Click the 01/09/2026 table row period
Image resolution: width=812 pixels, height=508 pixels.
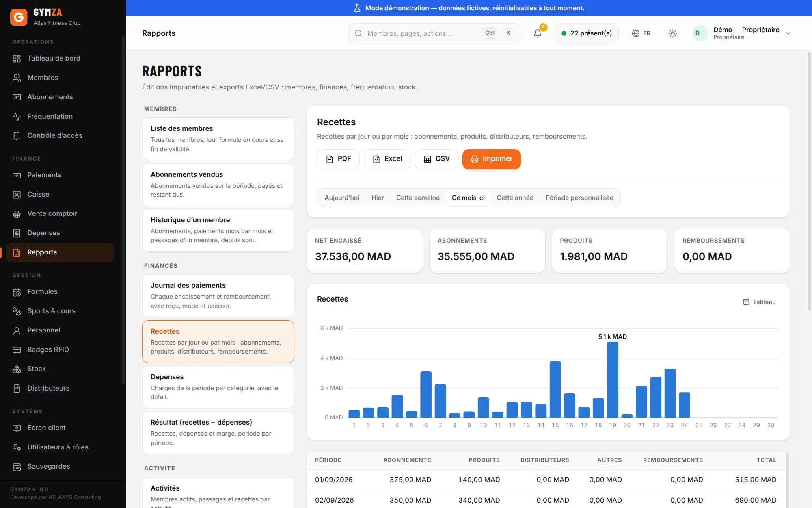pos(334,480)
